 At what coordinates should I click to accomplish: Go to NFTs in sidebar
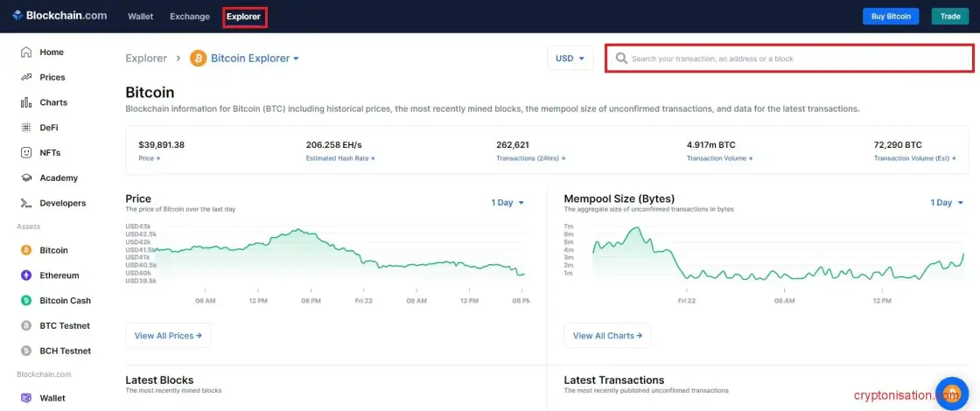[50, 152]
